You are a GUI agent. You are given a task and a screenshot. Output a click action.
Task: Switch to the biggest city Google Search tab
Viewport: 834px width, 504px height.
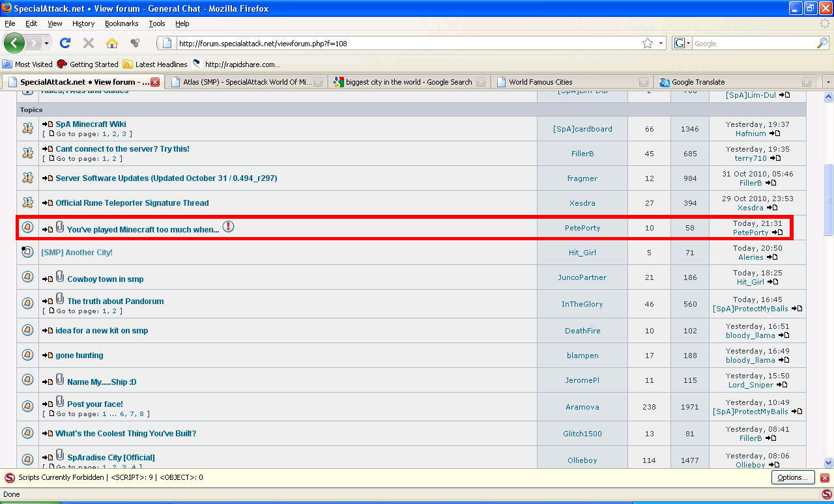click(x=409, y=82)
